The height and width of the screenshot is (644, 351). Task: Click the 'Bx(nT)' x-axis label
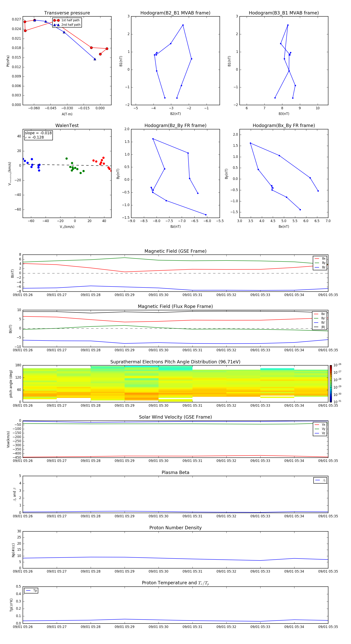click(284, 227)
